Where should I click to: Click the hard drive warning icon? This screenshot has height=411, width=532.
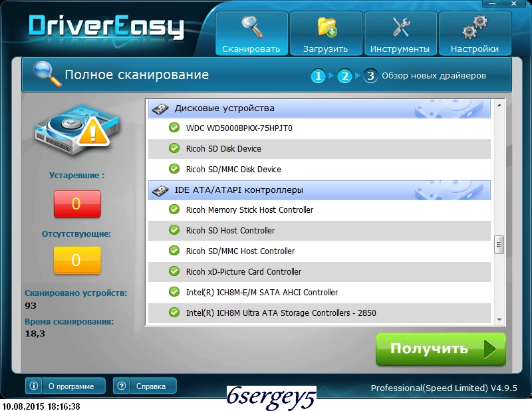coord(76,130)
